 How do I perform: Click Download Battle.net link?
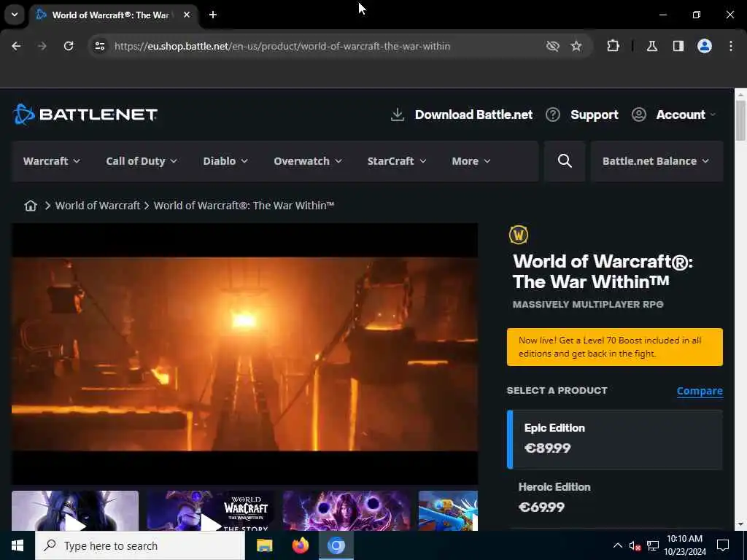(x=473, y=114)
